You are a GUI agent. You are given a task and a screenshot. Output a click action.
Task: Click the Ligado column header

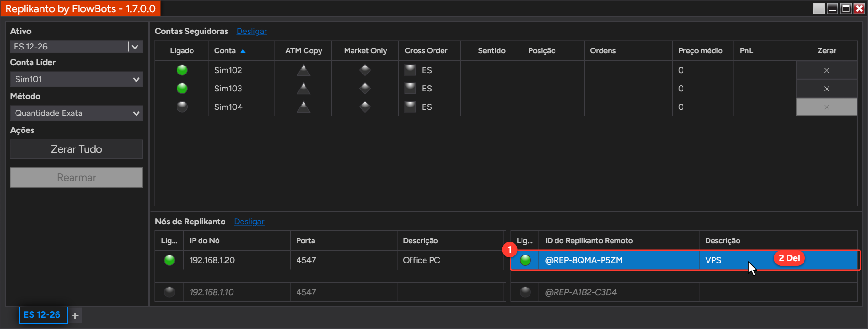pyautogui.click(x=182, y=50)
